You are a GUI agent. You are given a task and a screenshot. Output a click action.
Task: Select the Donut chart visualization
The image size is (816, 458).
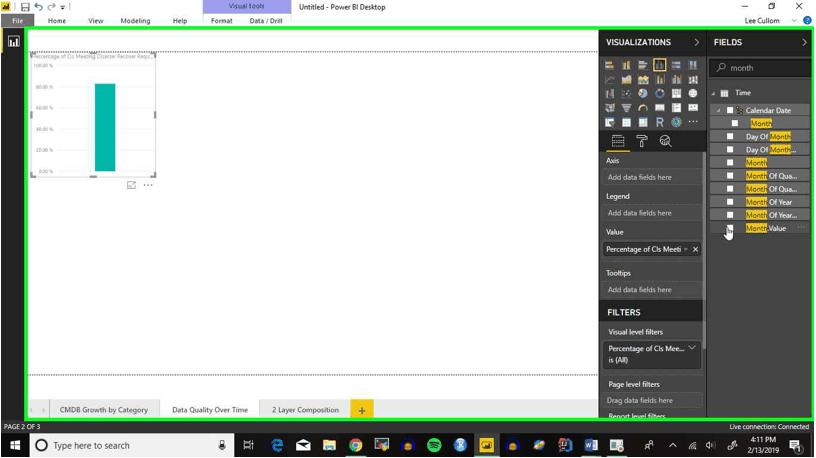(659, 94)
